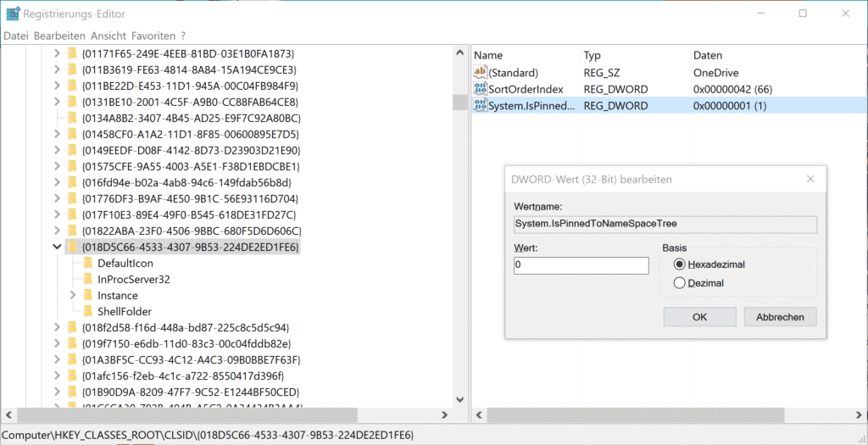Open the Ansicht menu
Viewport: 868px width, 445px height.
108,36
